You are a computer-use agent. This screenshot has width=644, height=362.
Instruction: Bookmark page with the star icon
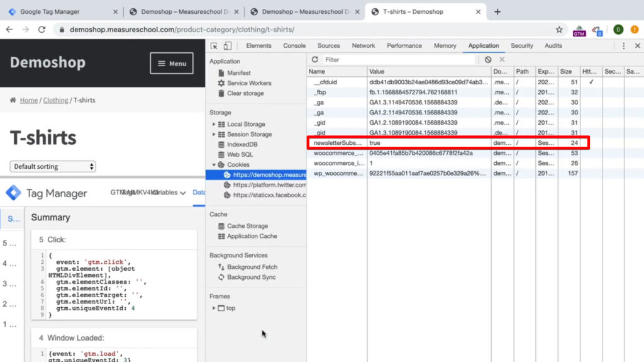tap(559, 30)
